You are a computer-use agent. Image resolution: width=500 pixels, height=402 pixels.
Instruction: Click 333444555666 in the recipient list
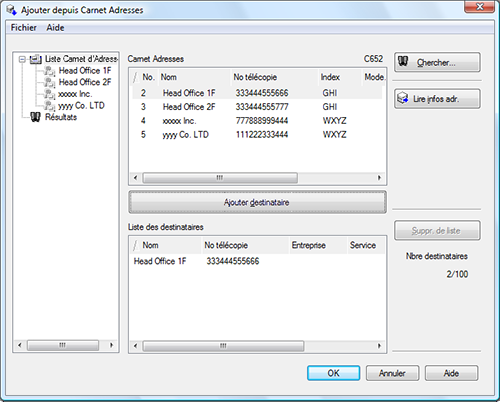(233, 261)
